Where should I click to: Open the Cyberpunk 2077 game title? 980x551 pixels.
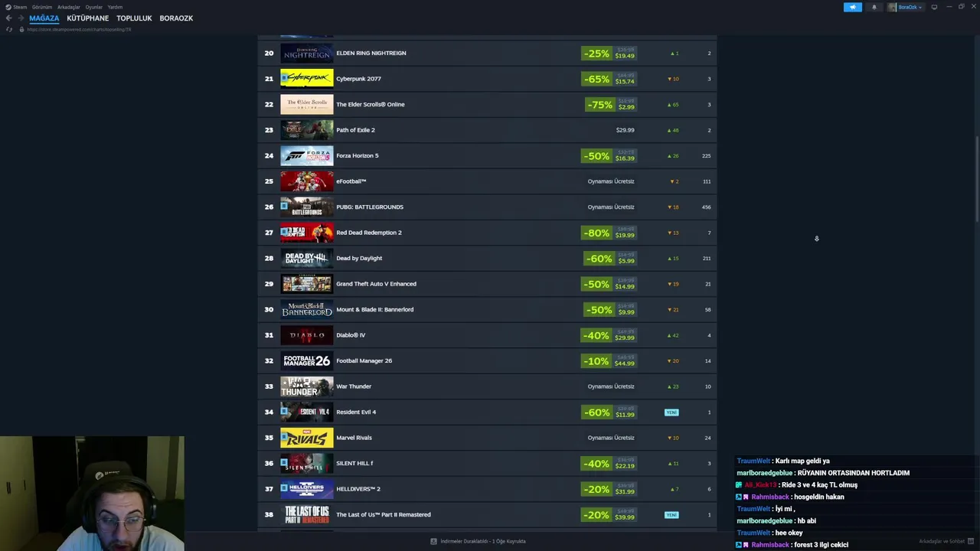pos(358,79)
